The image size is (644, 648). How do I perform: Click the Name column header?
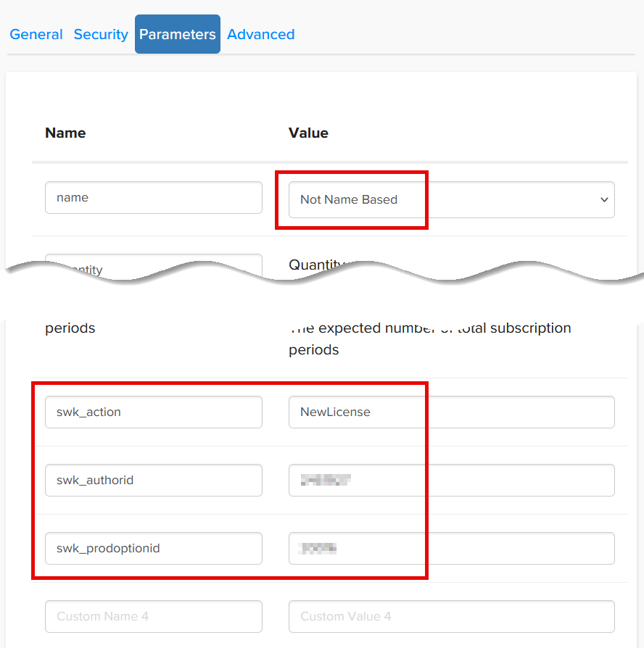tap(65, 133)
